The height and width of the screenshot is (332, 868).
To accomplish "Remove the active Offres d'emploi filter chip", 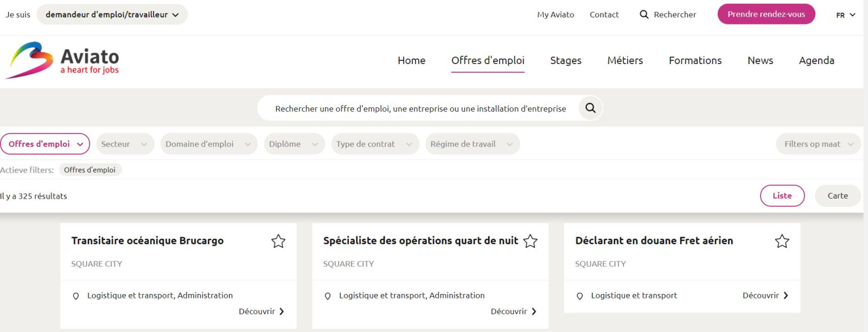I will [x=90, y=170].
